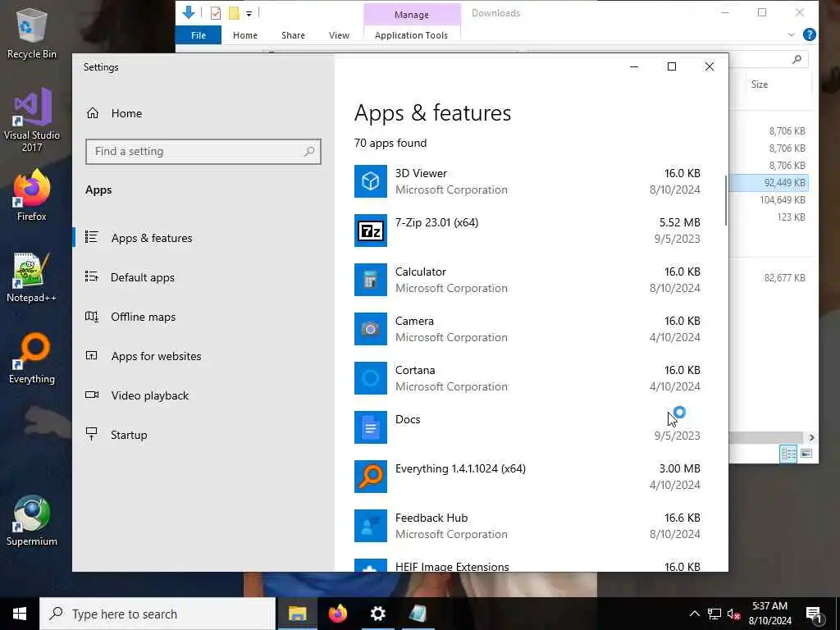
Task: Click the Properties checkmark in Explorer title bar
Action: coord(216,13)
